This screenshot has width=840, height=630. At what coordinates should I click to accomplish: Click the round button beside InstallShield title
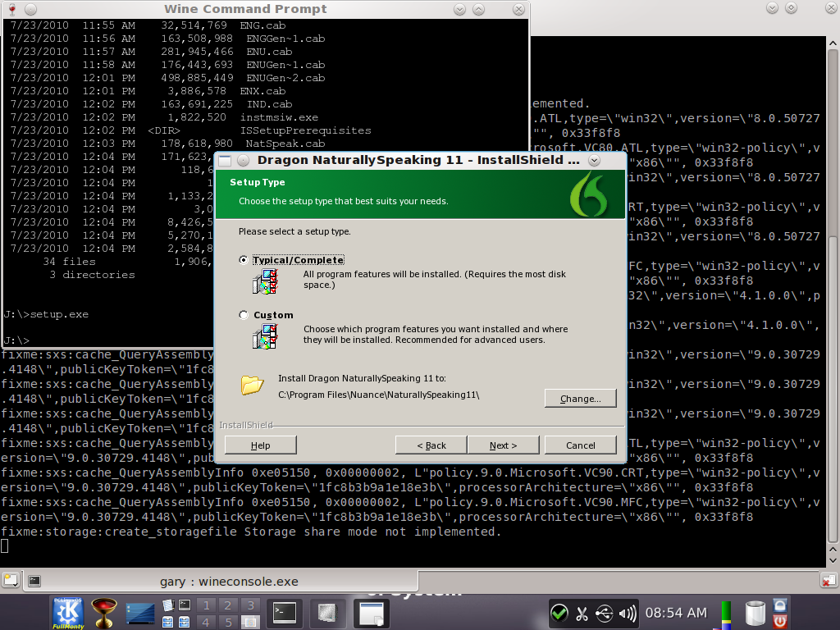point(243,160)
